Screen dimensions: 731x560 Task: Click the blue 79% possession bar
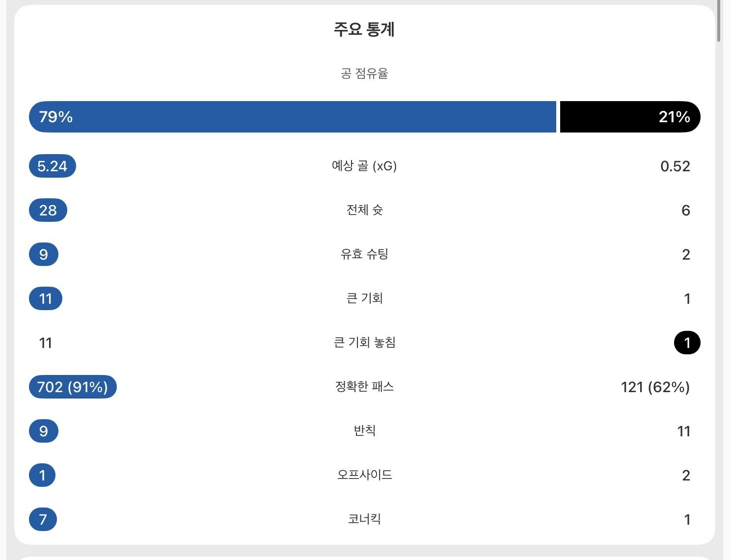tap(293, 117)
